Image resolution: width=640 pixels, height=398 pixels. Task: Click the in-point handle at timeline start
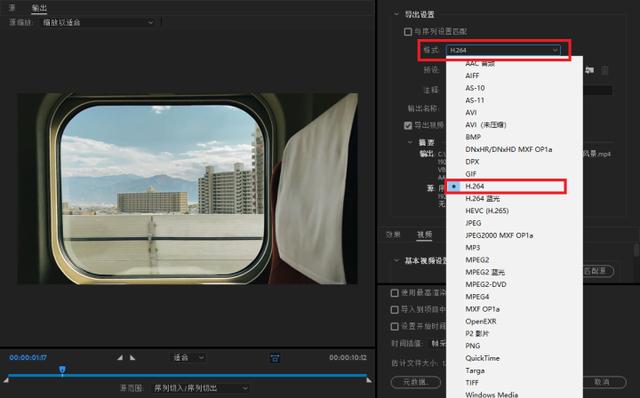[6, 380]
